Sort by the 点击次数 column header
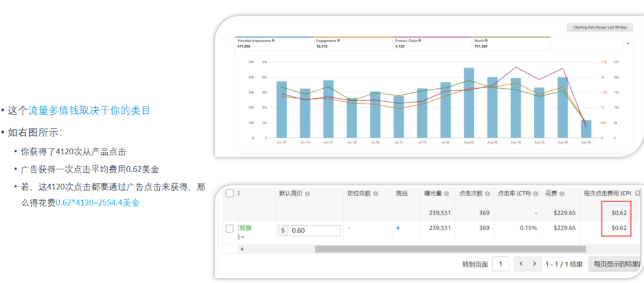 (471, 194)
